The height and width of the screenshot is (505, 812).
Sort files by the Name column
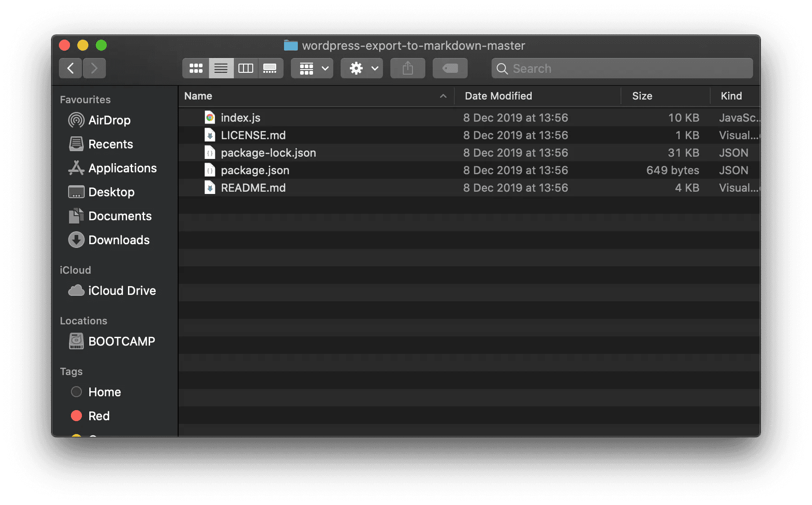click(x=198, y=96)
